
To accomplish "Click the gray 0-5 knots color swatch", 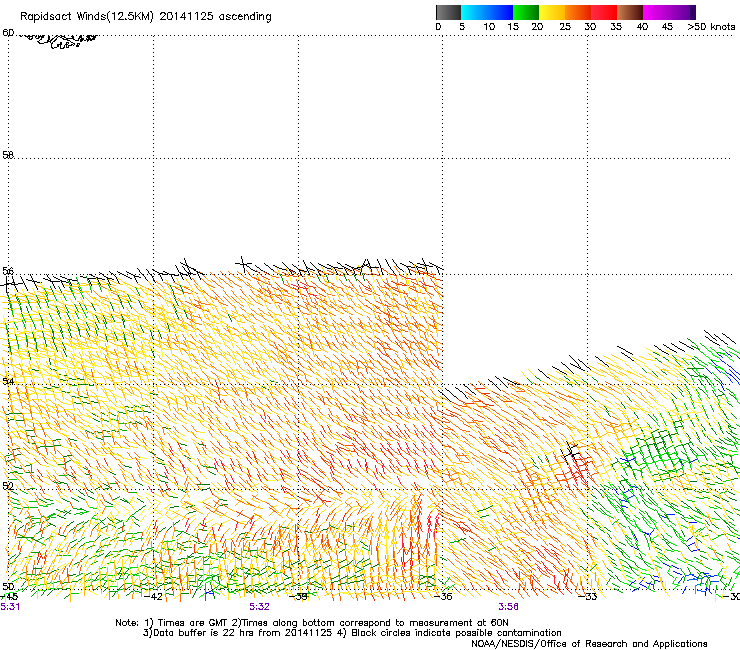I will tap(448, 12).
